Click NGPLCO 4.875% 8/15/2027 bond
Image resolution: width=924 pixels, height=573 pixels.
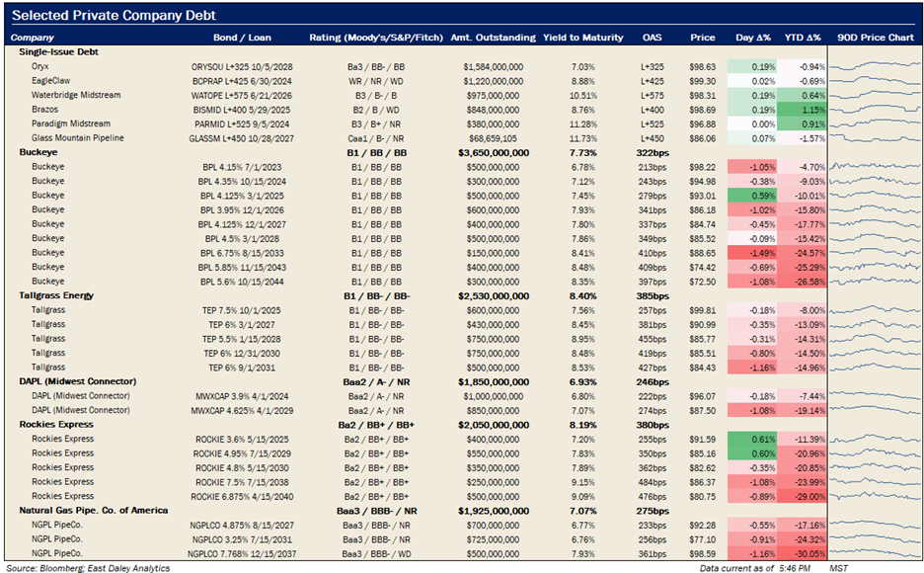pos(242,526)
